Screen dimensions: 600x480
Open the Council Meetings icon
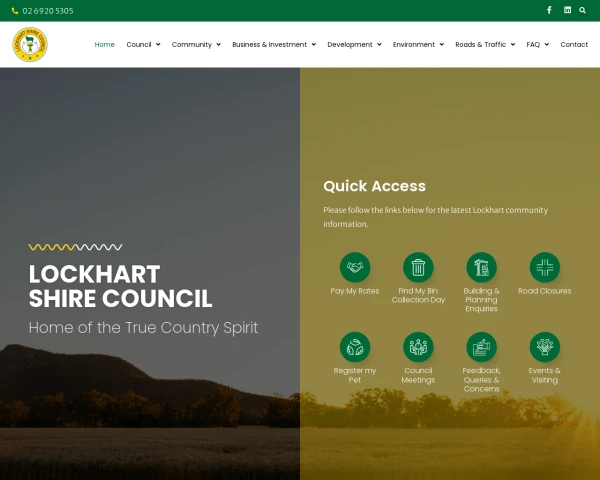point(418,347)
